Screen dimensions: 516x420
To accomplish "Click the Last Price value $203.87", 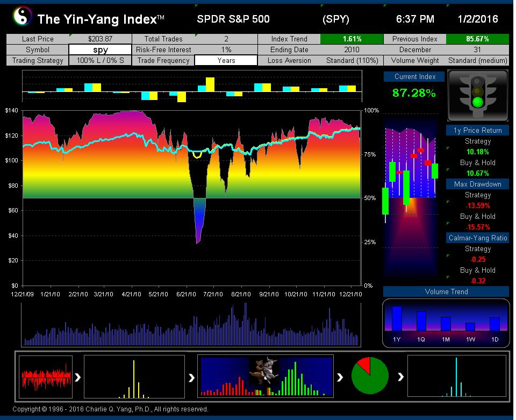I will click(101, 39).
